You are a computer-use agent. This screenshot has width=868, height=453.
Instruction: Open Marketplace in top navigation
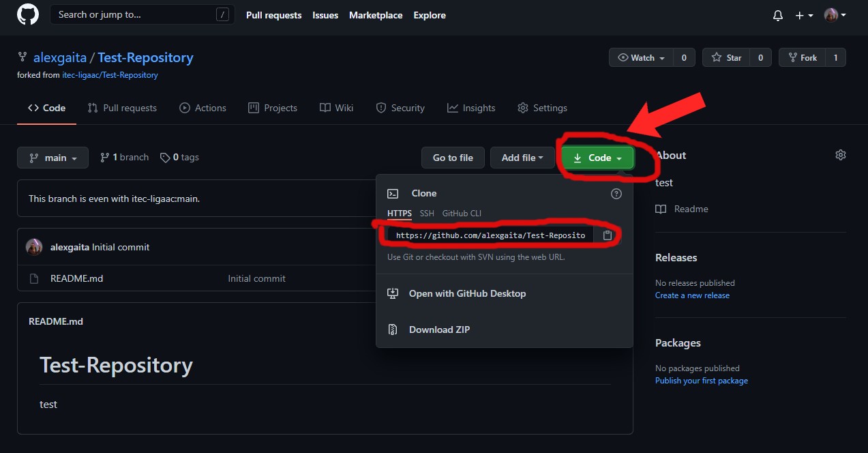coord(376,15)
